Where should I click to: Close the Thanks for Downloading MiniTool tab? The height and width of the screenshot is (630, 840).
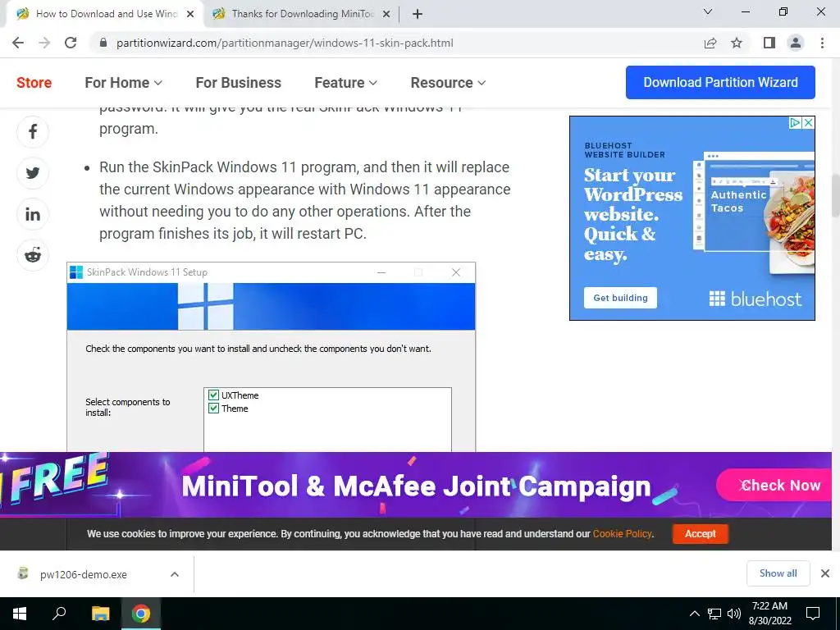(386, 14)
